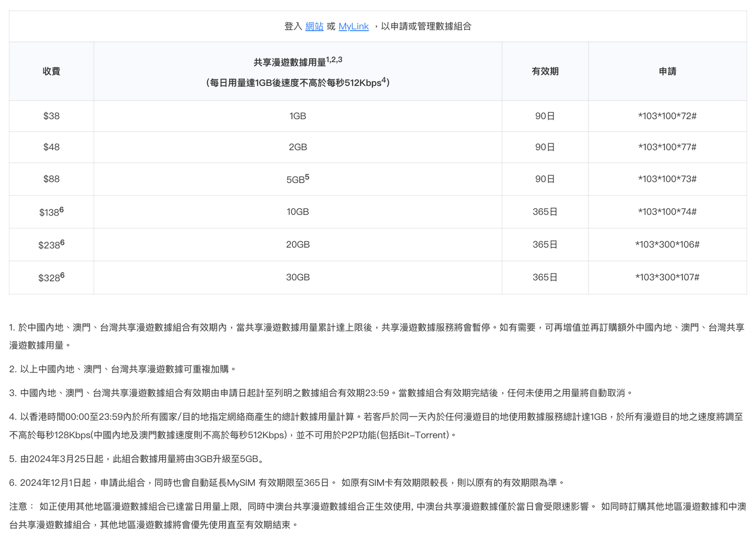Viewport: 756px width, 536px height.
Task: Select the 1GB data row
Action: [x=297, y=116]
